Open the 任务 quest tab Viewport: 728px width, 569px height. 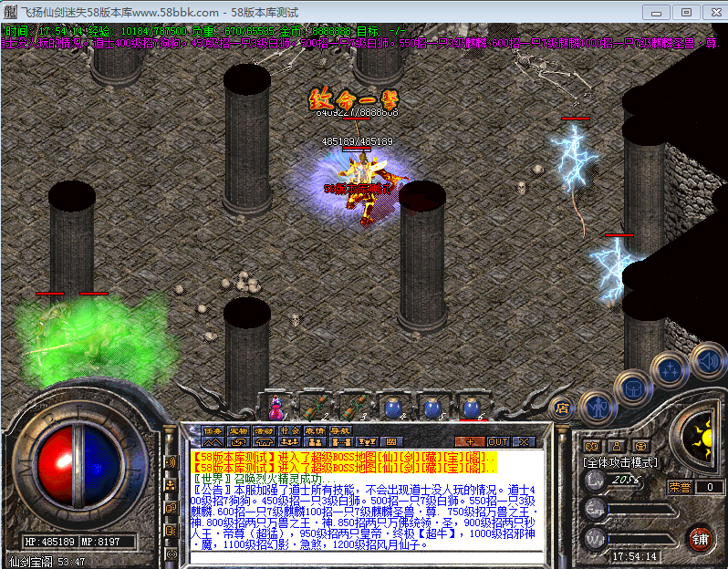(213, 430)
